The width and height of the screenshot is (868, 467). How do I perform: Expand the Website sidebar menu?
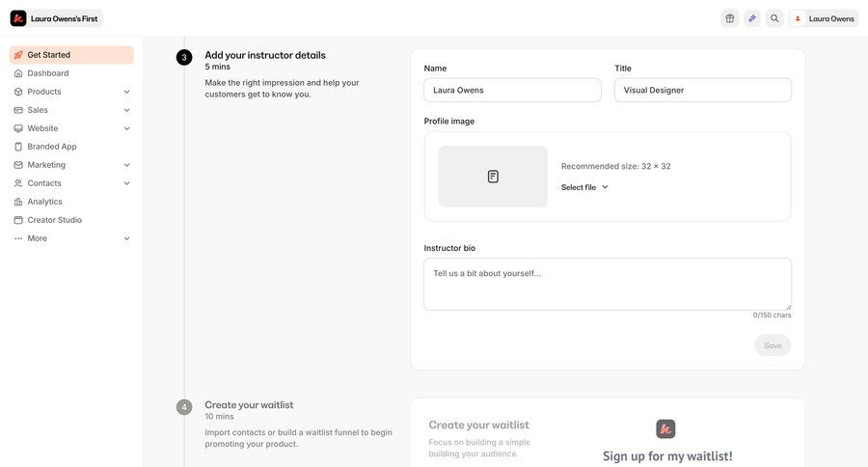tap(126, 128)
